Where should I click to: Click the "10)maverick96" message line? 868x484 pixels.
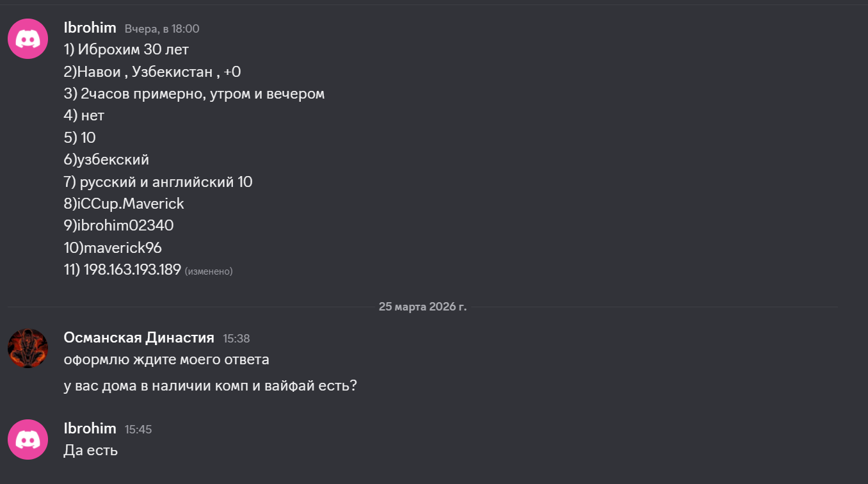tap(113, 247)
